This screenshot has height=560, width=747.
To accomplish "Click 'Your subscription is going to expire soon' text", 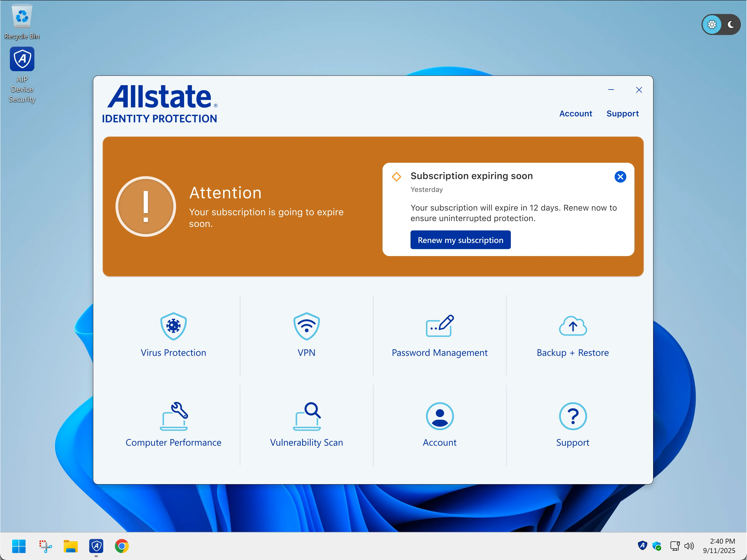I will [x=266, y=218].
